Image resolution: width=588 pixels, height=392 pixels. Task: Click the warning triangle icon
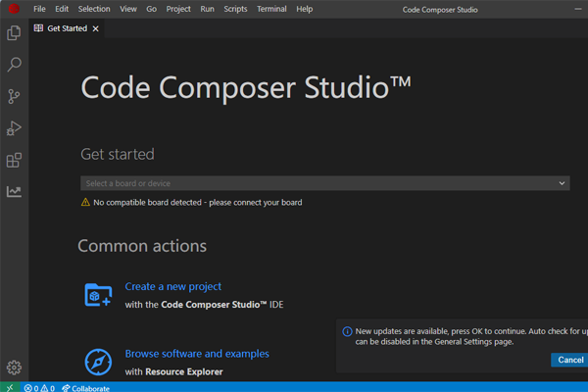85,202
